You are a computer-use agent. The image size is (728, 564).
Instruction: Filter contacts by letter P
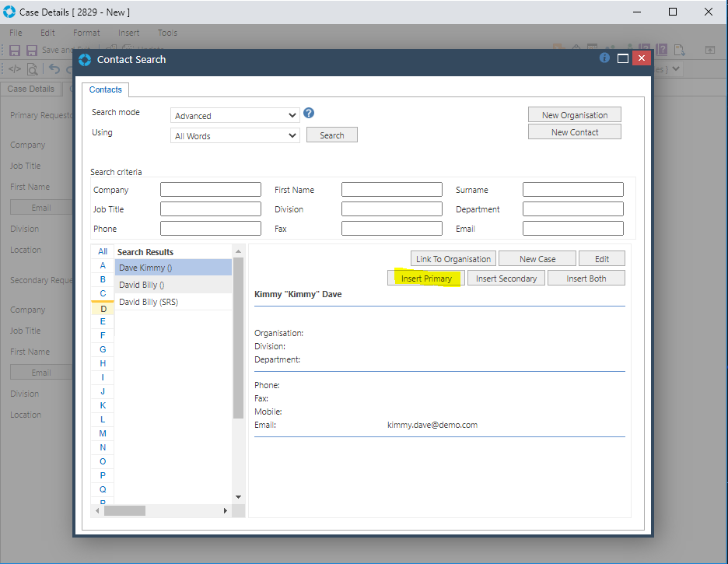(x=103, y=475)
